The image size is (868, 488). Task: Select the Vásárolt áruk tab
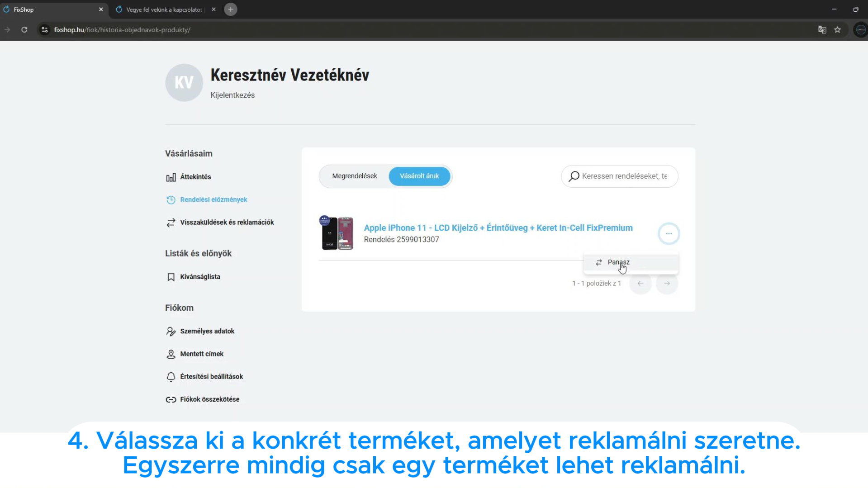(x=419, y=176)
